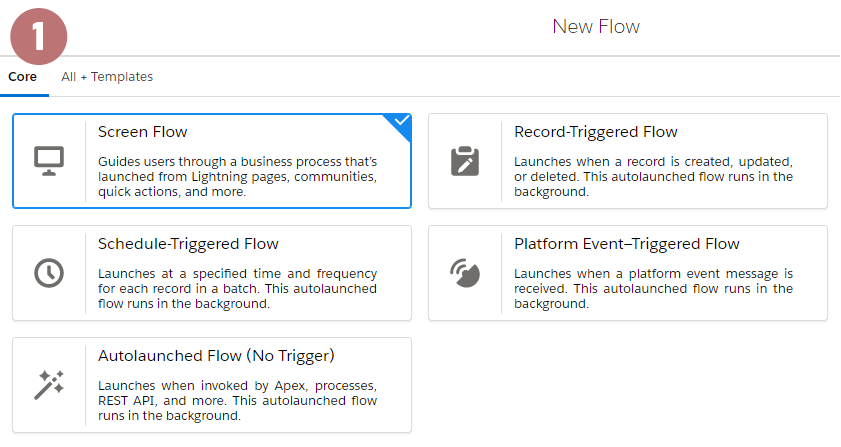Pick the Schedule-Triggered Flow heading
This screenshot has height=447, width=841.
188,244
